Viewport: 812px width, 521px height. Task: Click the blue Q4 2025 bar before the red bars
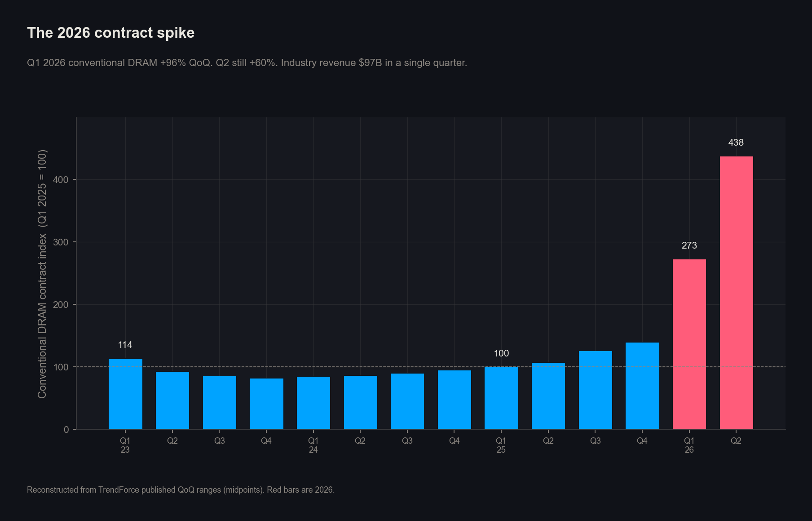pos(642,386)
